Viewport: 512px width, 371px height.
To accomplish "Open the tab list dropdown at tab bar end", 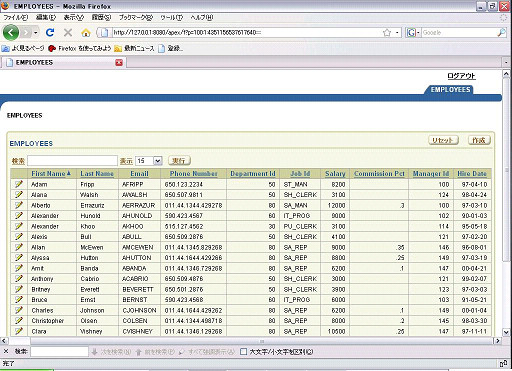I will (x=506, y=62).
